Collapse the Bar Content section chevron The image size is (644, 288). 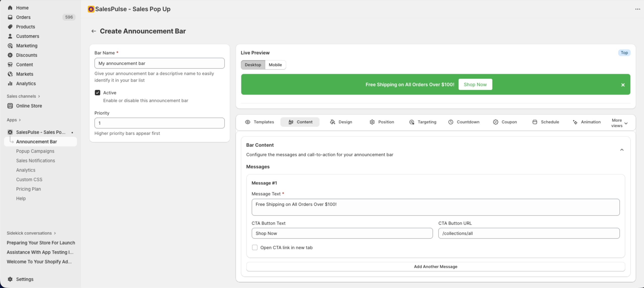[622, 149]
